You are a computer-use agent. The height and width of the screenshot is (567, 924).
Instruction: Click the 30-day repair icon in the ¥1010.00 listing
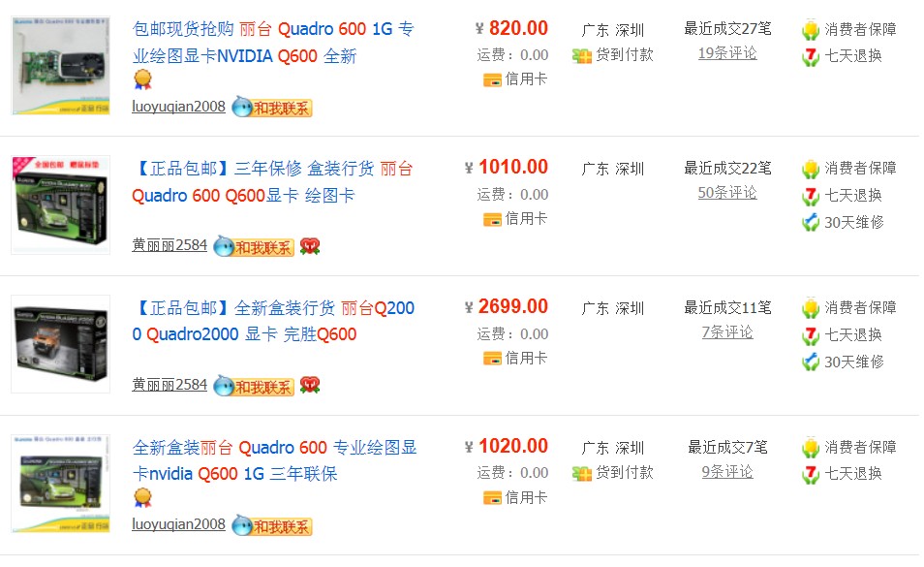coord(811,222)
